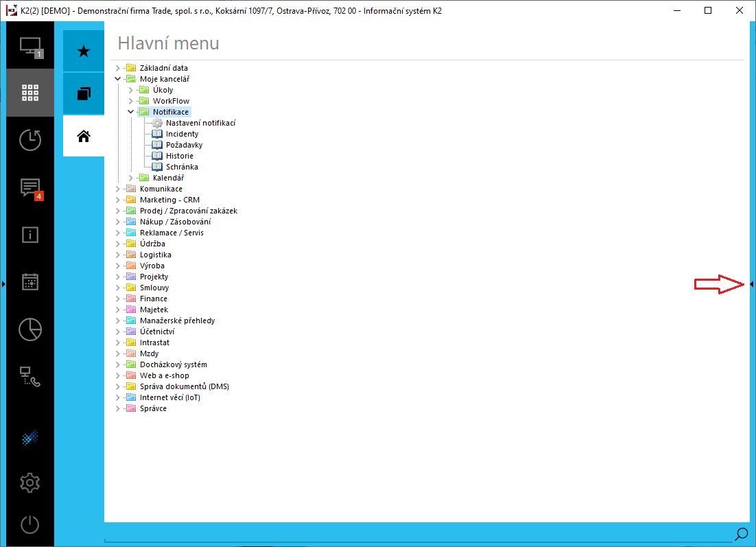Open the Incidenty book icon
Image resolution: width=756 pixels, height=547 pixels.
coord(157,134)
